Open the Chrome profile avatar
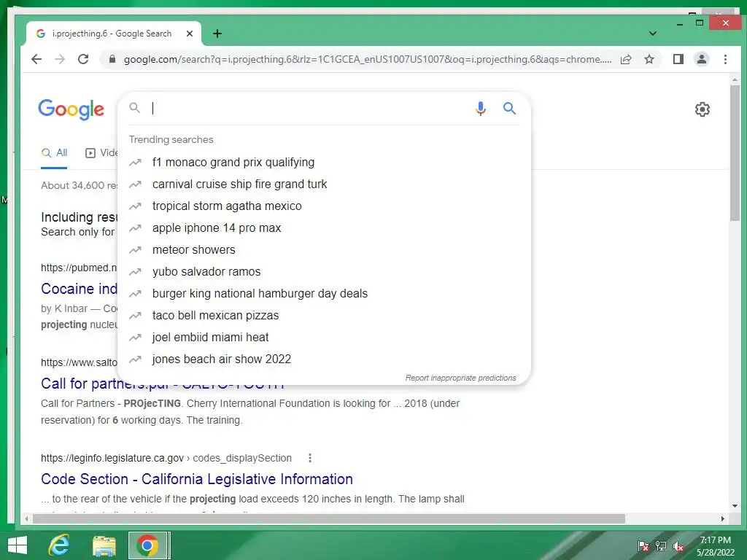 [702, 59]
